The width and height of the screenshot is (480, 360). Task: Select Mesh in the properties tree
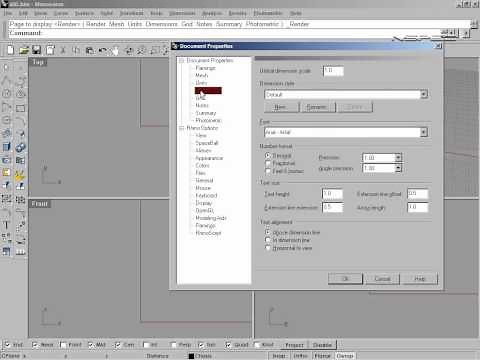[201, 75]
